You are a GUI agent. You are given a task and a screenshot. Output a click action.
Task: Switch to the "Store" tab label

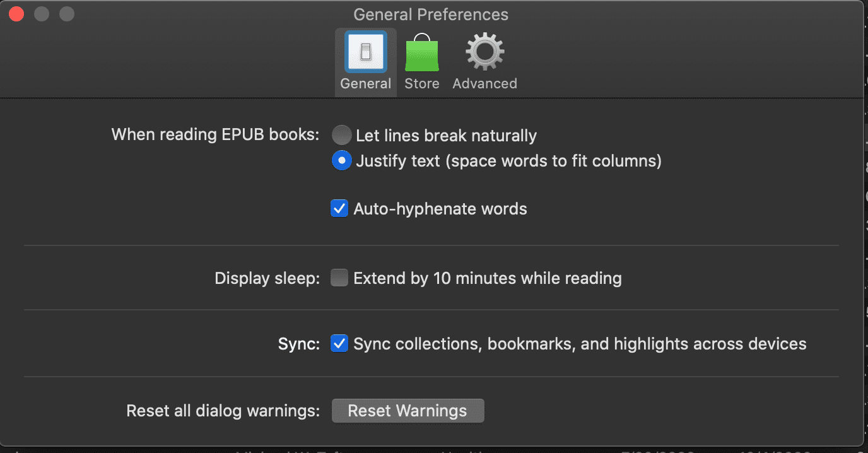tap(422, 83)
